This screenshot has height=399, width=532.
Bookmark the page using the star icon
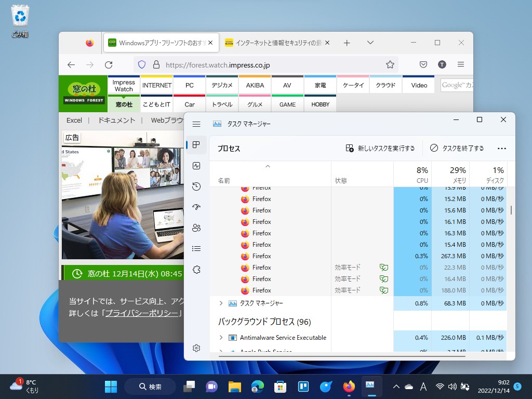[390, 63]
